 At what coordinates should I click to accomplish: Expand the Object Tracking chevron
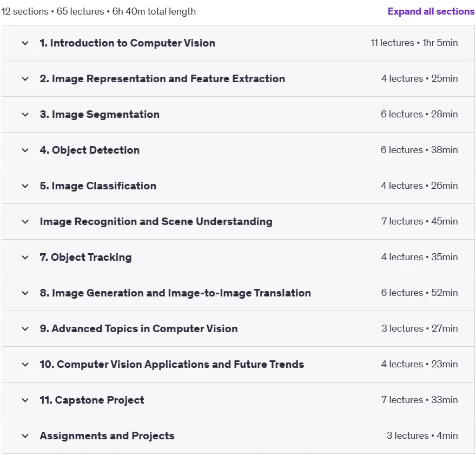point(25,258)
